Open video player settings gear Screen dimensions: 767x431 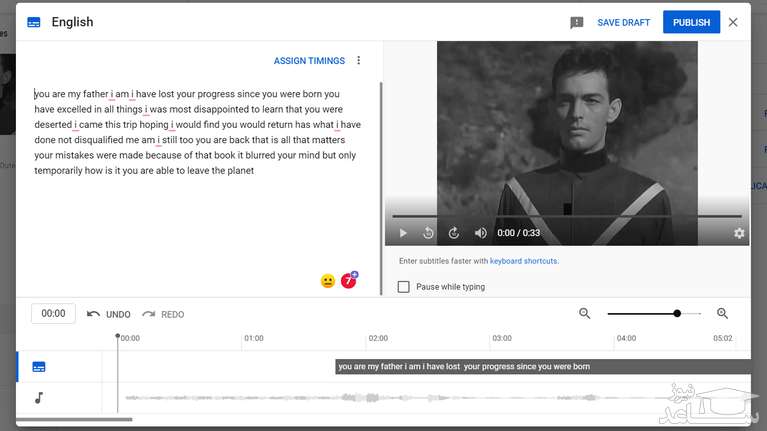coord(739,233)
